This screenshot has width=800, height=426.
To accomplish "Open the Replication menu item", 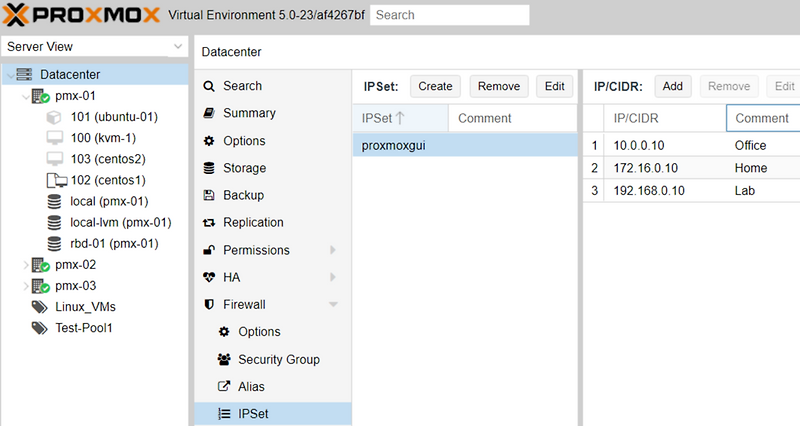I will tap(252, 222).
